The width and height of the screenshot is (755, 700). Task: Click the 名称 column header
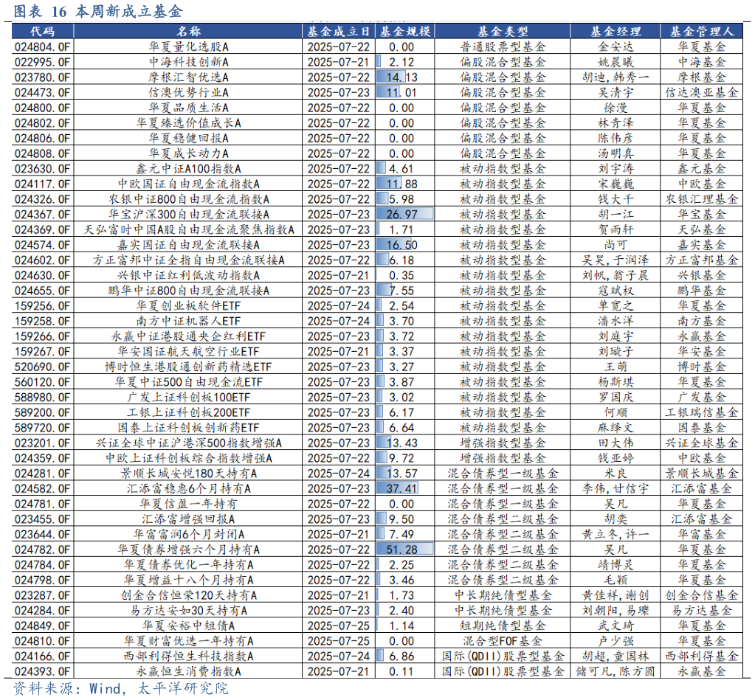coord(188,31)
